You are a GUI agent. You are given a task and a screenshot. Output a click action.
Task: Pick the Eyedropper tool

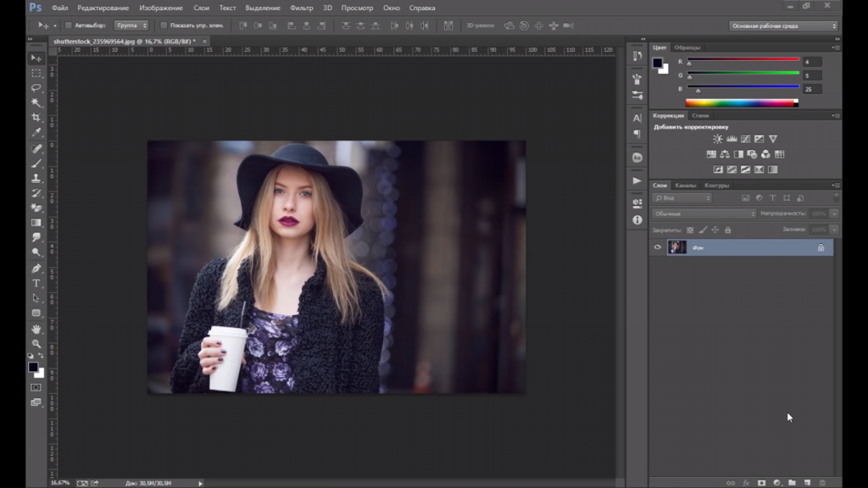36,132
